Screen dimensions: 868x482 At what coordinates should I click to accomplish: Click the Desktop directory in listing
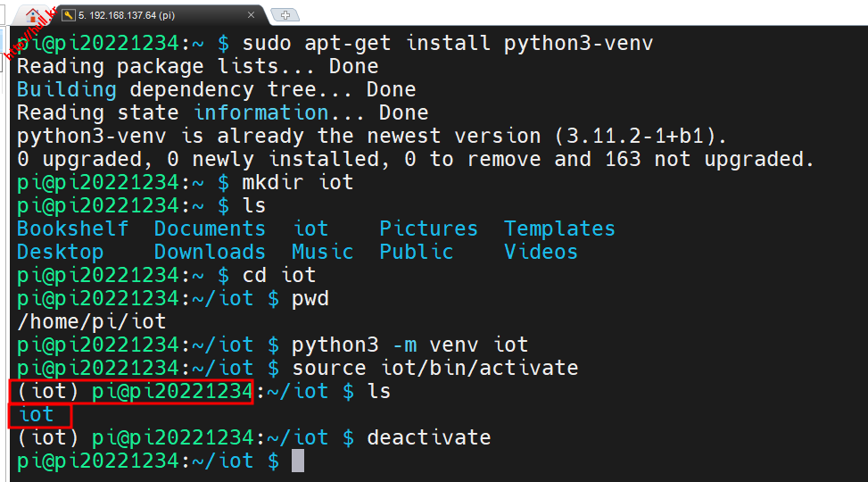click(60, 252)
